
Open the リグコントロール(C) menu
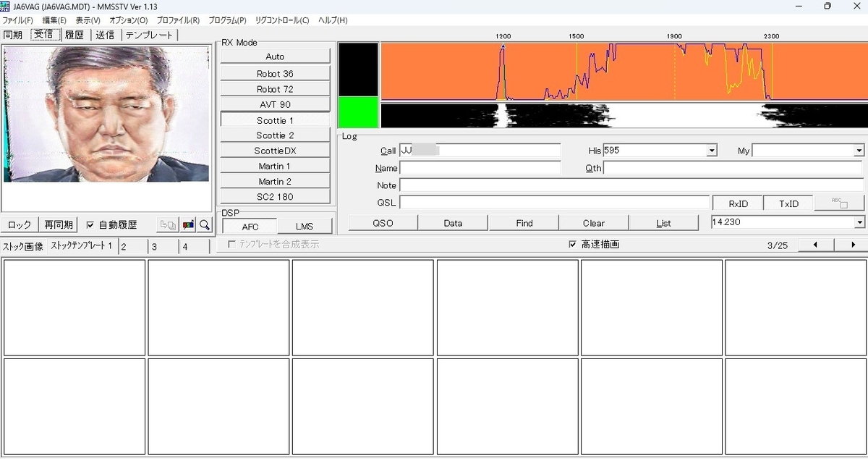click(x=282, y=20)
